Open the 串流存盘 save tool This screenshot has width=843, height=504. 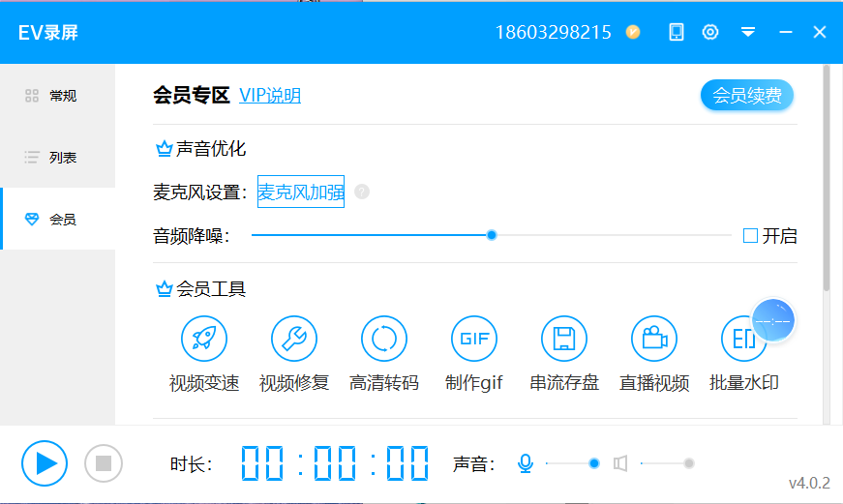(564, 339)
